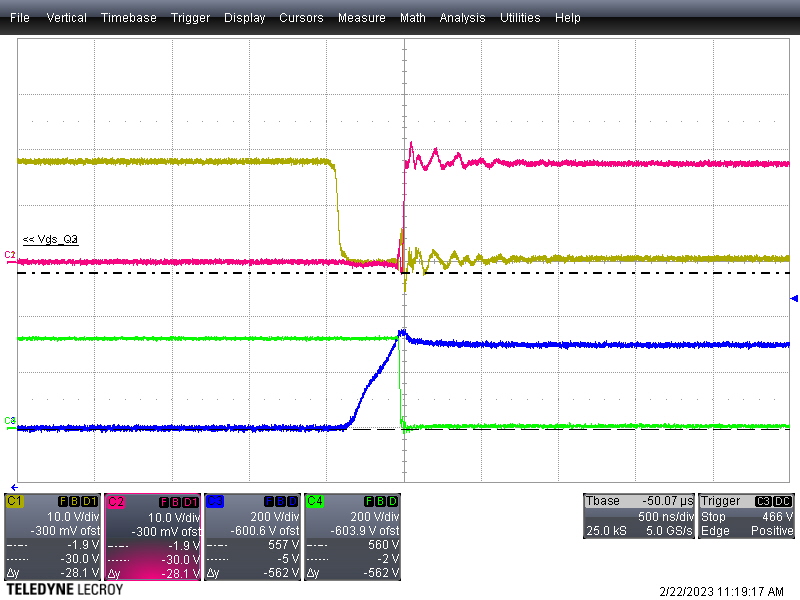Screen dimensions: 800x600
Task: Click the blue C3 channel badge
Action: 214,501
